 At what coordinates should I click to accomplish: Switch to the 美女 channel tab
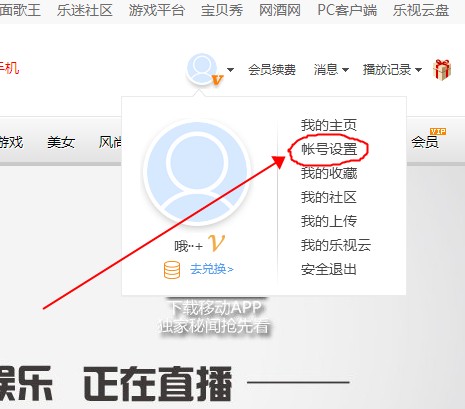coord(61,142)
